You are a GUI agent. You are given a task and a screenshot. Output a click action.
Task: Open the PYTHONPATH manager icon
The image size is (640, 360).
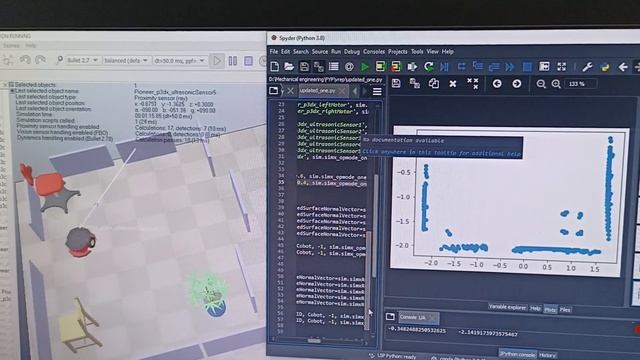[x=605, y=67]
